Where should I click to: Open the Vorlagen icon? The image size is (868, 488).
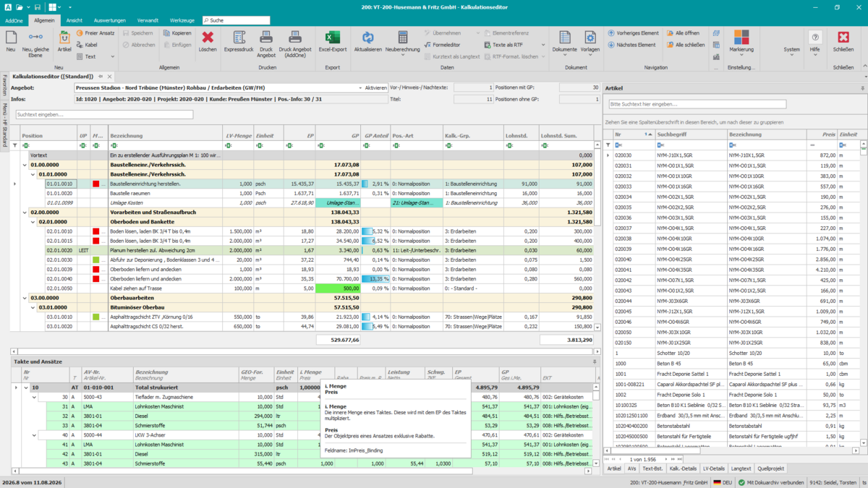point(590,38)
